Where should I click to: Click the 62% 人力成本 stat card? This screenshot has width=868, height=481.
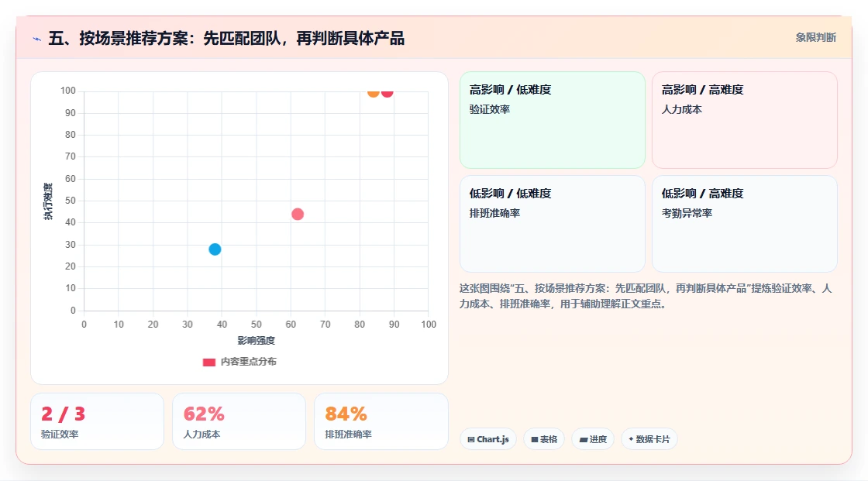[239, 421]
